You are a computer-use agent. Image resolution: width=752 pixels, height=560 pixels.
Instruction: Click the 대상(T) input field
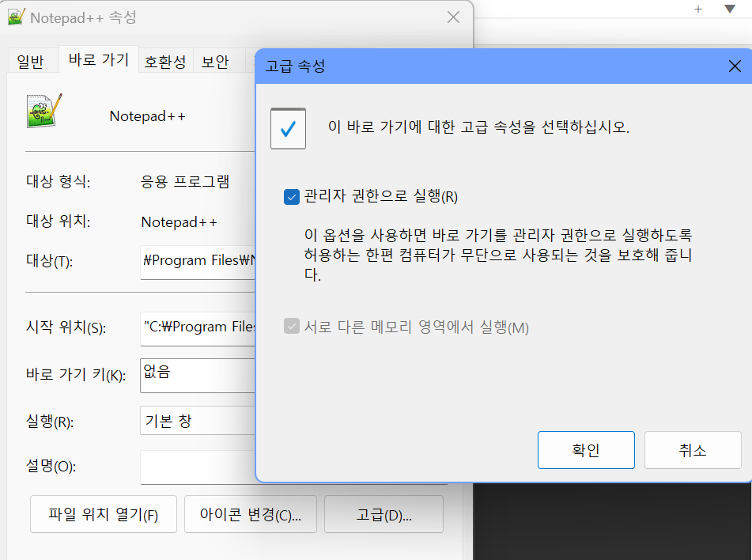198,262
